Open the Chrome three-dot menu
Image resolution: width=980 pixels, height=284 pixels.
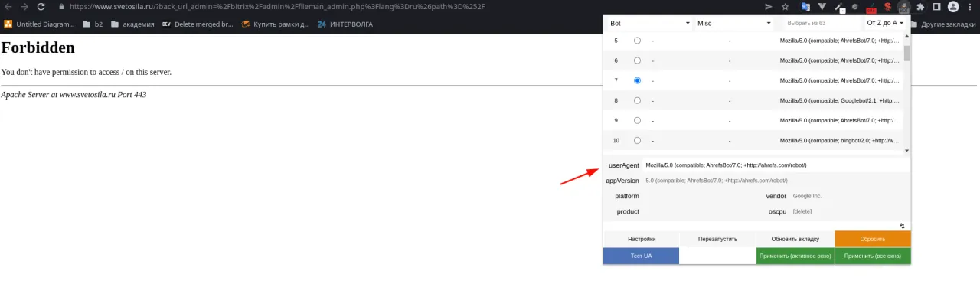(971, 6)
